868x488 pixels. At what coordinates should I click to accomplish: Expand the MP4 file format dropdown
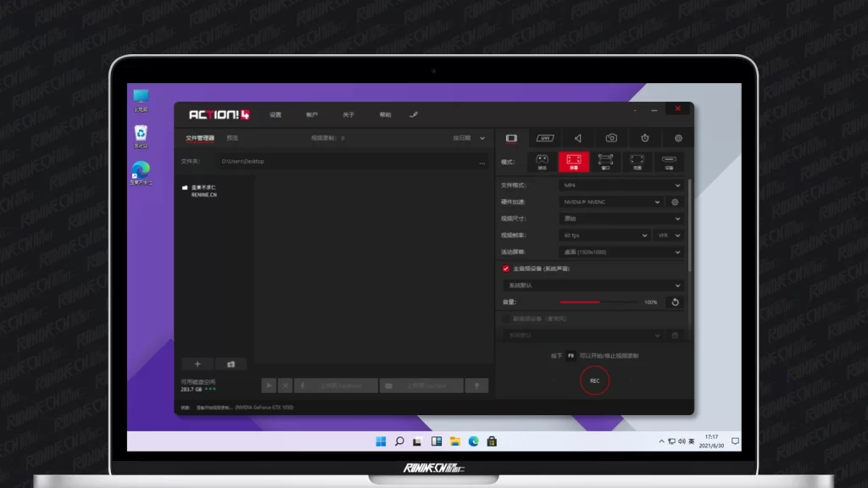point(620,185)
